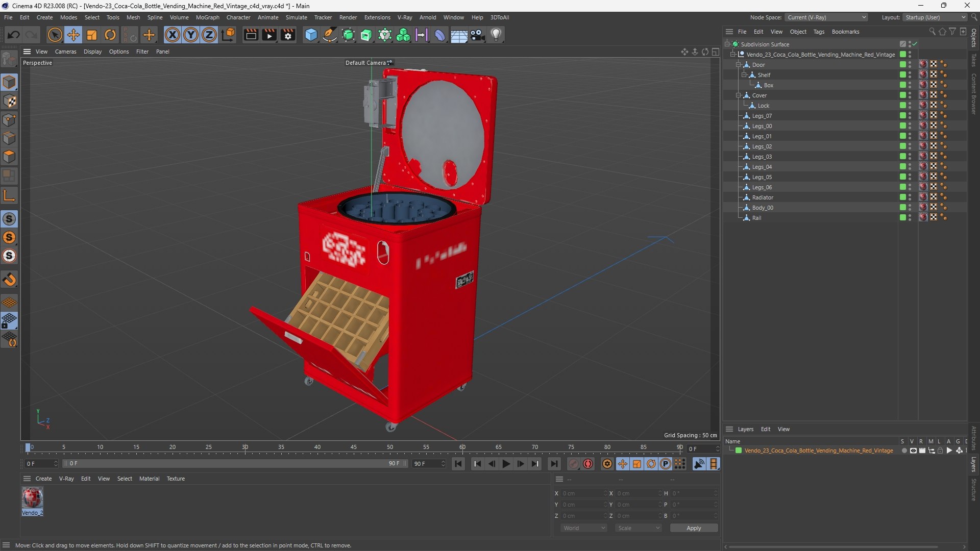The image size is (980, 551).
Task: Select the Vendo_2 material thumbnail
Action: click(x=32, y=497)
